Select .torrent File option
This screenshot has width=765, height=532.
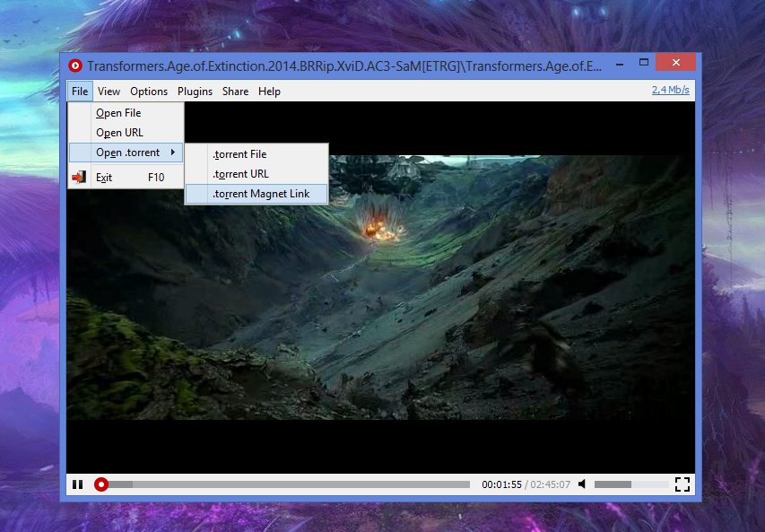coord(256,154)
